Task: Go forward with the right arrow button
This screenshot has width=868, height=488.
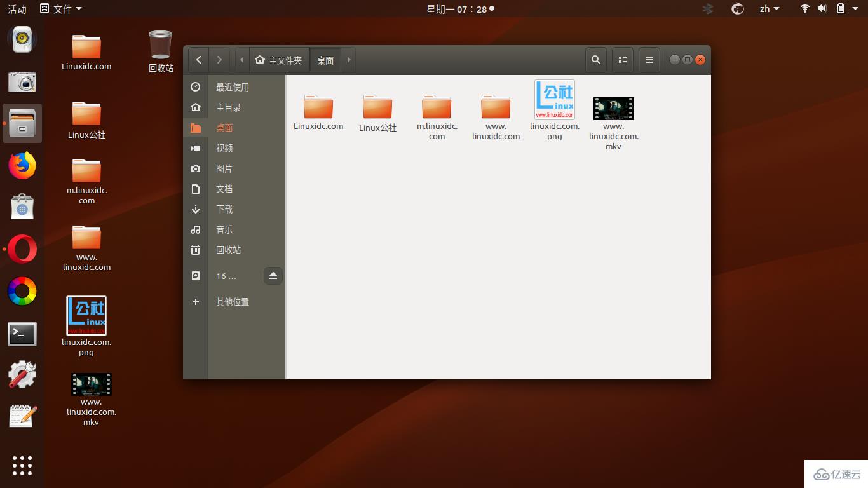Action: click(219, 60)
